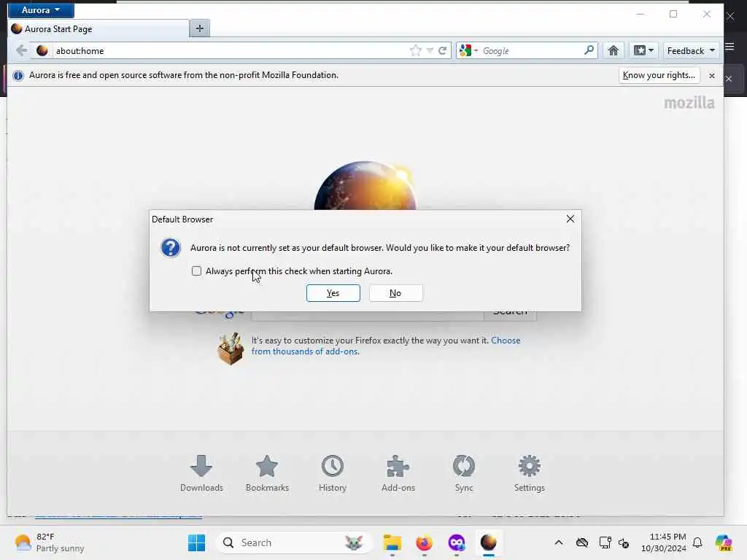Click No in the Default Browser dialog
Viewport: 747px width, 560px height.
[x=395, y=293]
